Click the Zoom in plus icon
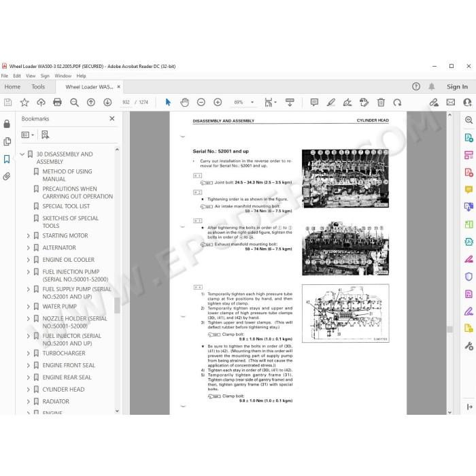Image resolution: width=476 pixels, height=476 pixels. (x=218, y=102)
